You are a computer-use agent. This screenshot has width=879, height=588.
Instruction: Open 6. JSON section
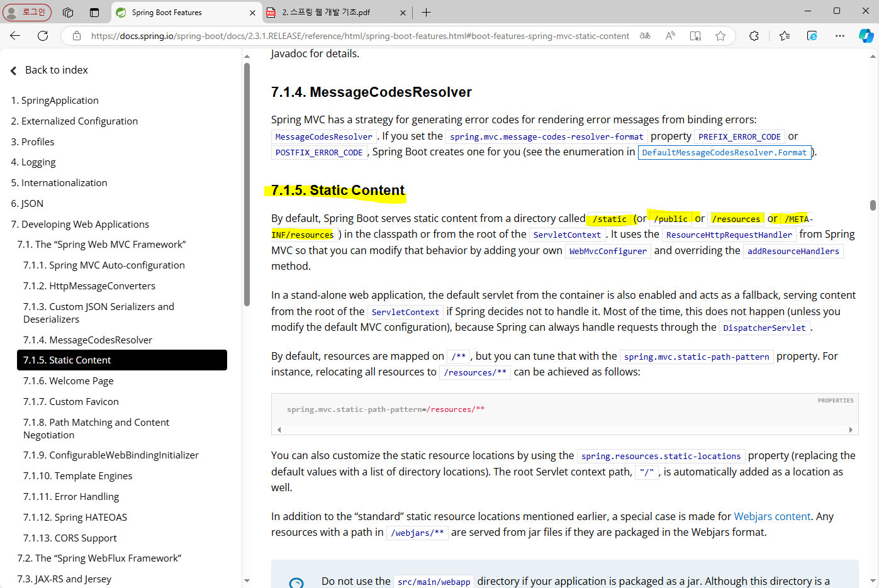click(27, 203)
